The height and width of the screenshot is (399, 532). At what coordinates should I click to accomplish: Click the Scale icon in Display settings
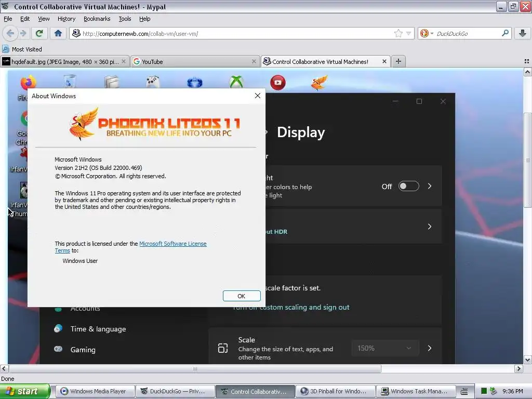click(222, 348)
